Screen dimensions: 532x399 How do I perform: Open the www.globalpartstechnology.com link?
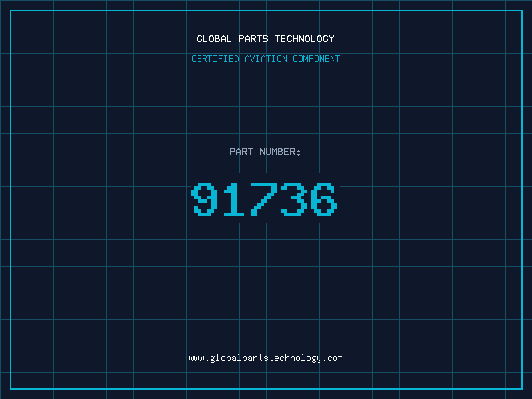[265, 358]
